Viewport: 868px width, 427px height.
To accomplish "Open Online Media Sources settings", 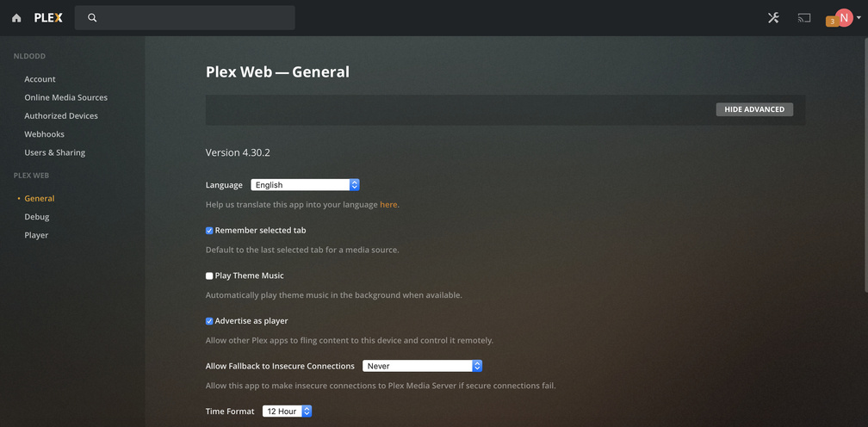I will point(65,97).
